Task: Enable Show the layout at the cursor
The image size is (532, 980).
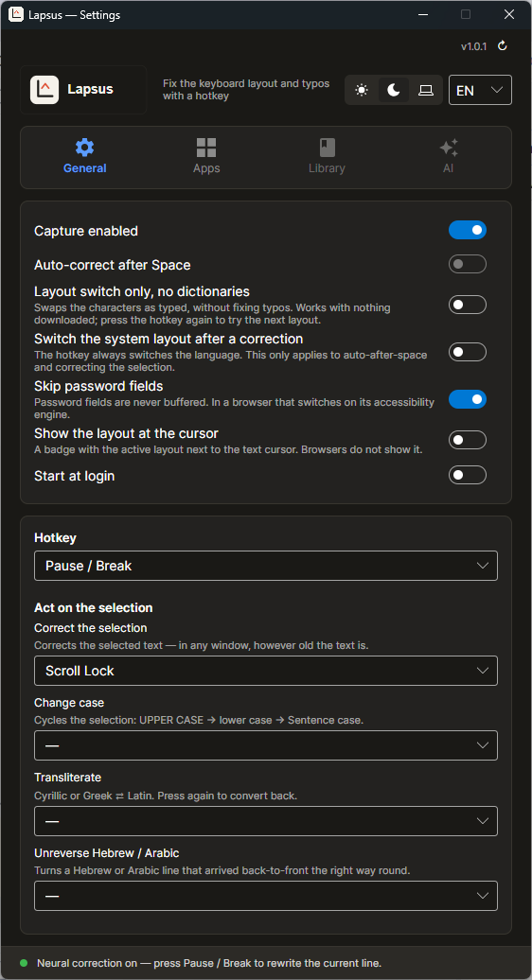Action: point(468,440)
